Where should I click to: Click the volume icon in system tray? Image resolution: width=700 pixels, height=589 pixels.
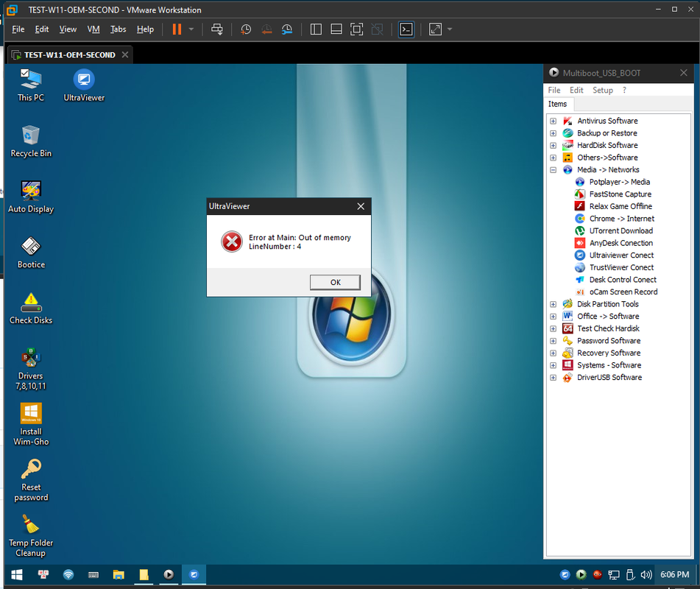646,575
